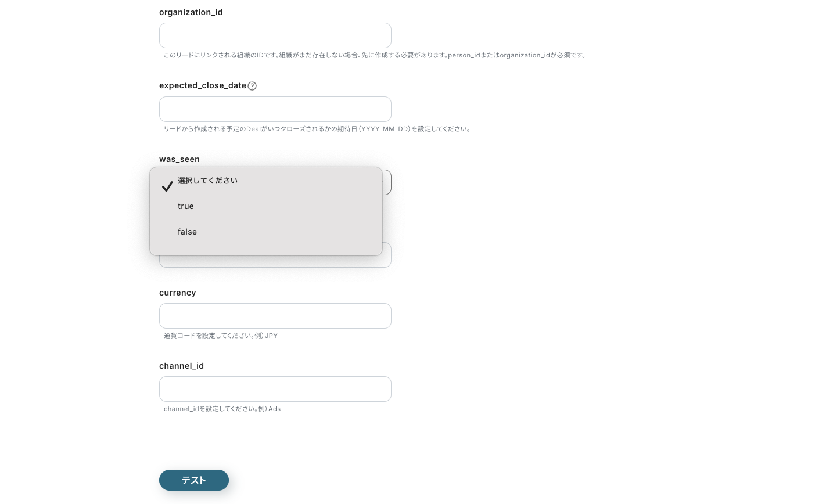
Task: Click the expected_close_date label text
Action: tap(203, 85)
